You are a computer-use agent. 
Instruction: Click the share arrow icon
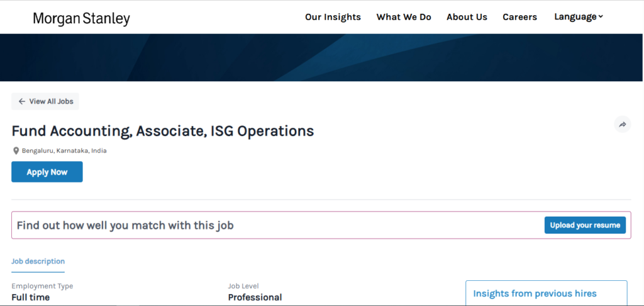622,124
